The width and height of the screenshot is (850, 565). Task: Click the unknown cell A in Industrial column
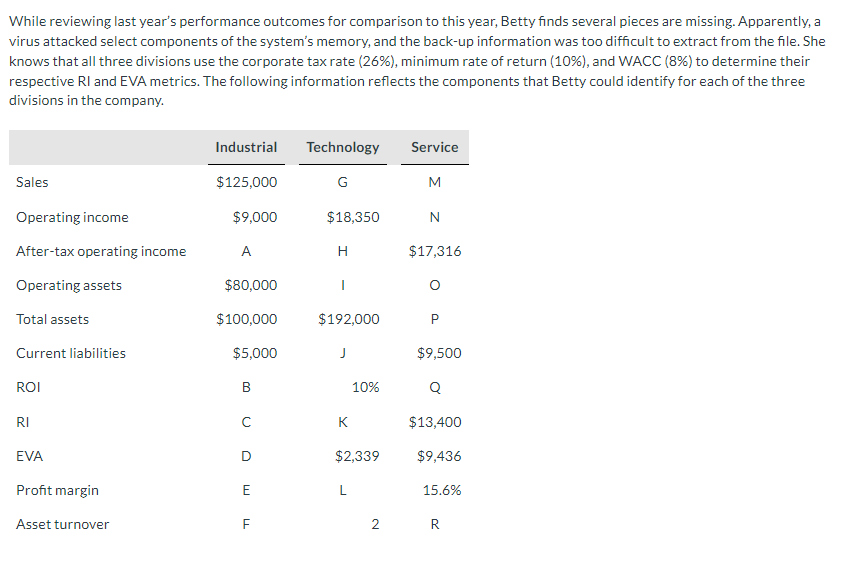point(246,252)
